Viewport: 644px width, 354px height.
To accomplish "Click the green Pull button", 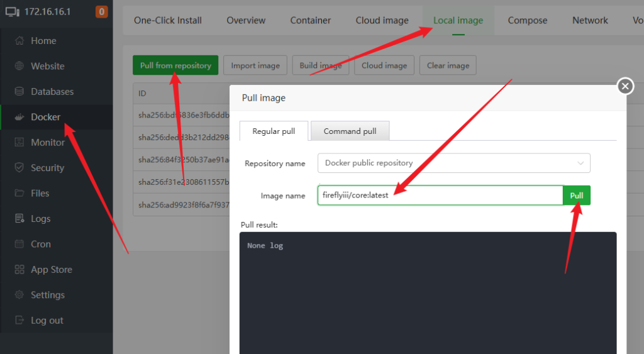I will click(x=576, y=196).
